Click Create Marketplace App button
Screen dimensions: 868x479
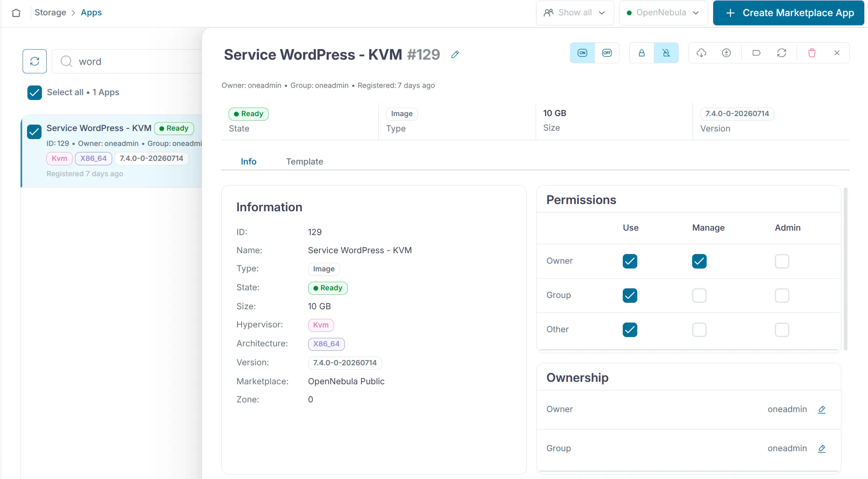pos(789,13)
